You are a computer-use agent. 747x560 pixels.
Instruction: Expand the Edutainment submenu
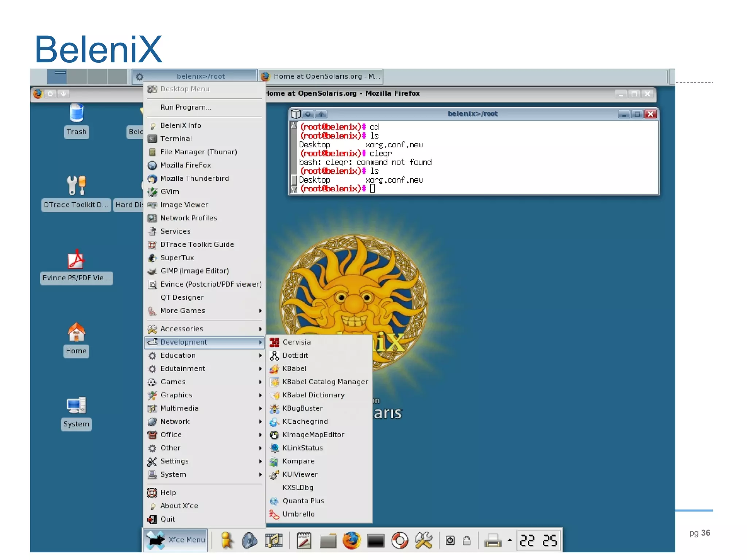[x=204, y=369]
